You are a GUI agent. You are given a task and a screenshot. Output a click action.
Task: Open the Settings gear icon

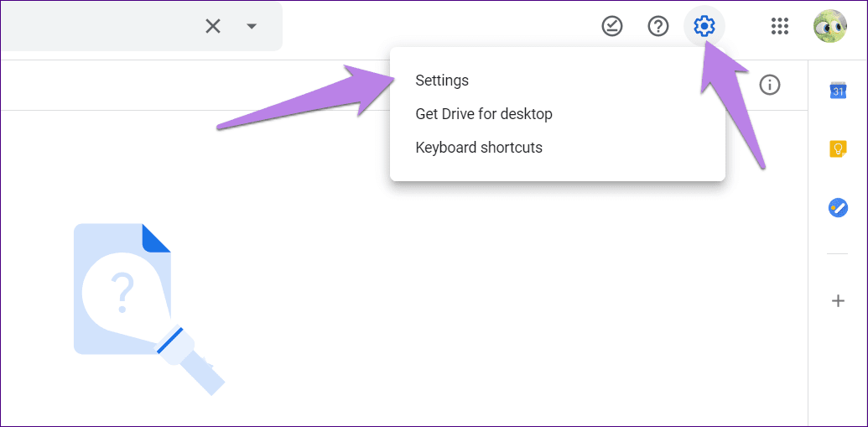click(x=704, y=26)
